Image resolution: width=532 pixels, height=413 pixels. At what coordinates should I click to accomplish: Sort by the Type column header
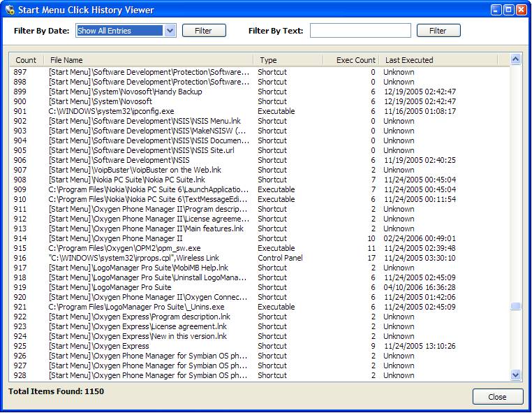click(x=288, y=60)
